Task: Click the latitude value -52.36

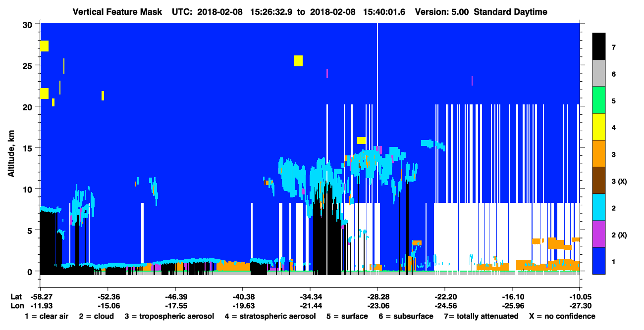Action: pos(107,297)
